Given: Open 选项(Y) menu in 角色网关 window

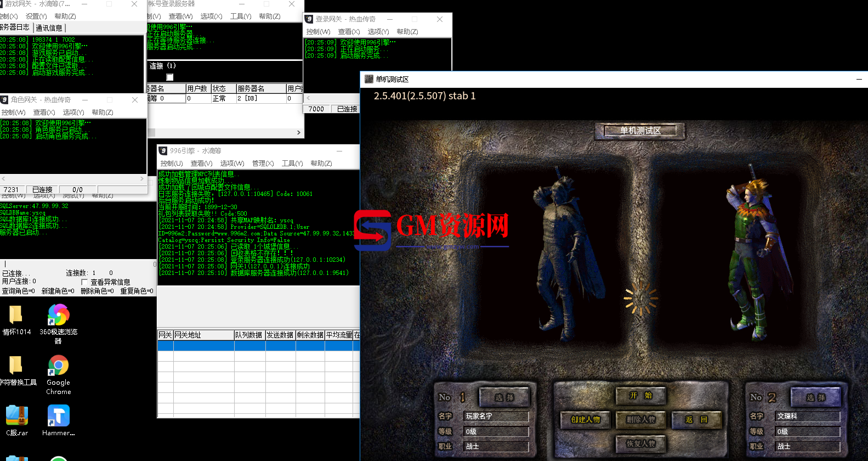Looking at the screenshot, I should click(73, 112).
